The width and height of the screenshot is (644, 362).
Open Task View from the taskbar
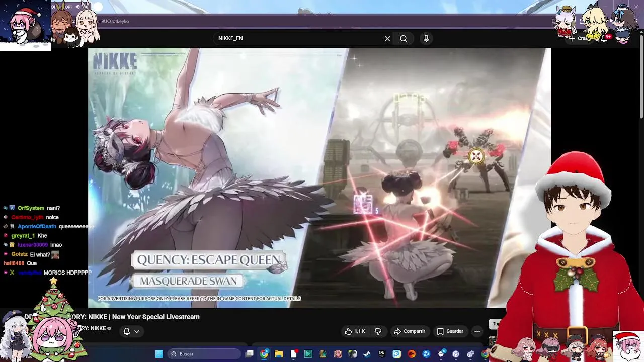(249, 354)
